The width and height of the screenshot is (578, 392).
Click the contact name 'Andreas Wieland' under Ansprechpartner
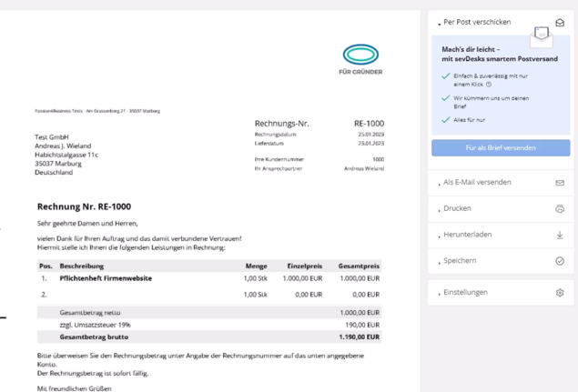tap(364, 169)
